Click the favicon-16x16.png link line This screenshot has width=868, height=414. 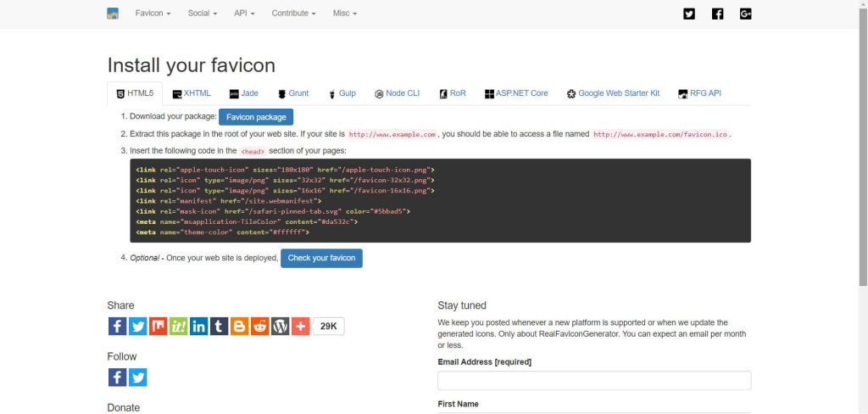tap(285, 191)
